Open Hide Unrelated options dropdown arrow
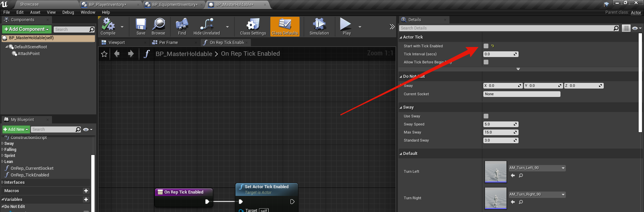 point(227,27)
